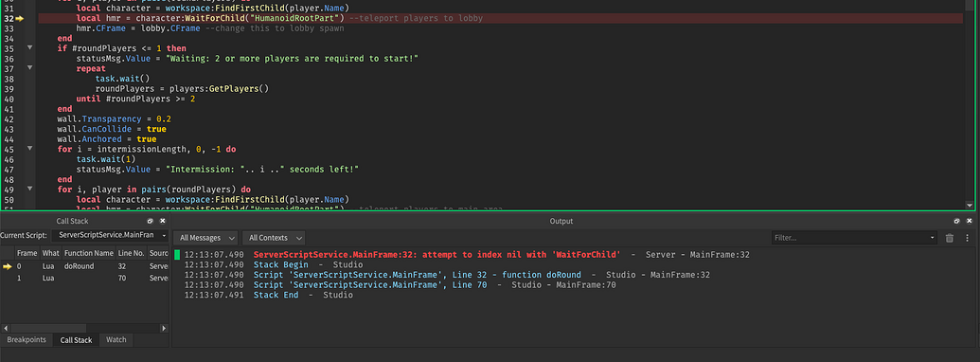Open the Filter field history dropdown arrow
980x362 pixels.
click(933, 238)
